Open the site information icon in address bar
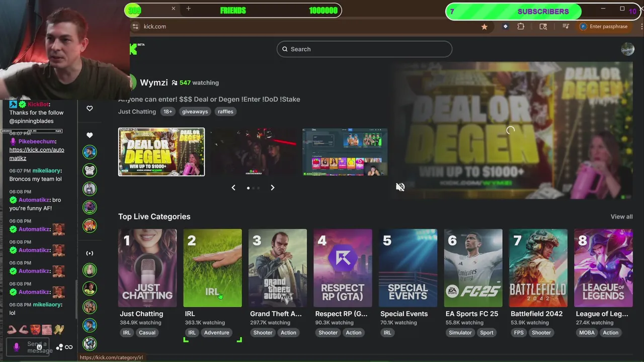 point(135,27)
